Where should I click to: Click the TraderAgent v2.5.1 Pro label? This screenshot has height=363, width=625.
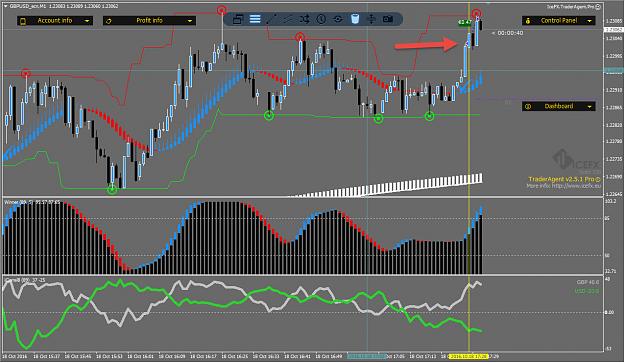(x=564, y=179)
